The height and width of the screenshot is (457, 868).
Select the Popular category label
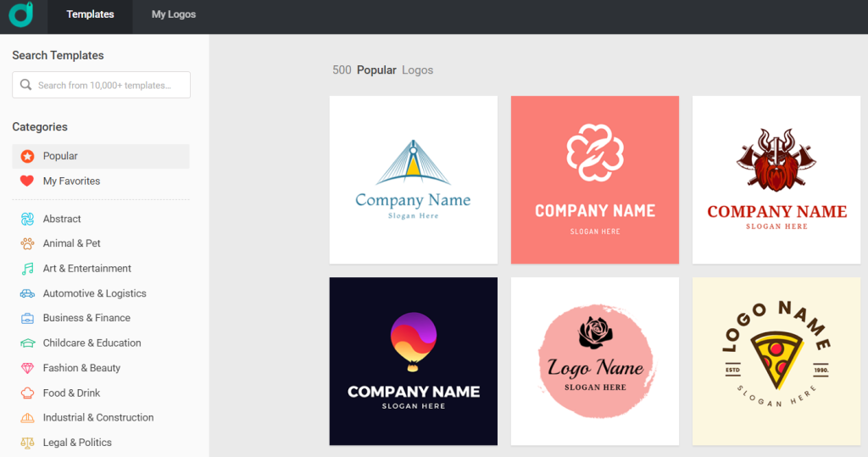[x=60, y=156]
